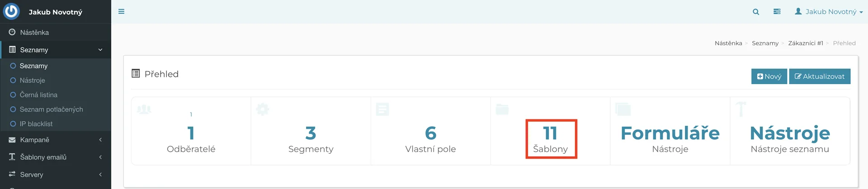Open the search magnifier icon
Screen dimensions: 868x189
point(756,12)
